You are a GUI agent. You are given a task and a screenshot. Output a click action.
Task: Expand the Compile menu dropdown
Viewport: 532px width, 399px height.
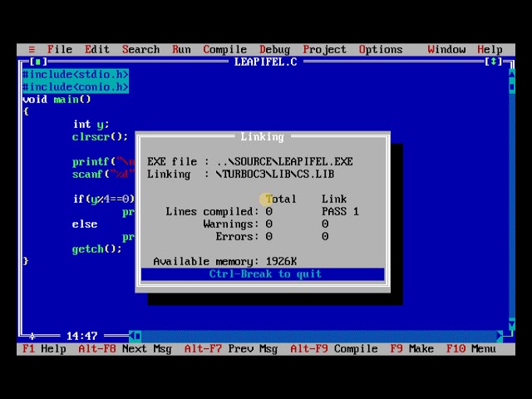click(x=224, y=49)
